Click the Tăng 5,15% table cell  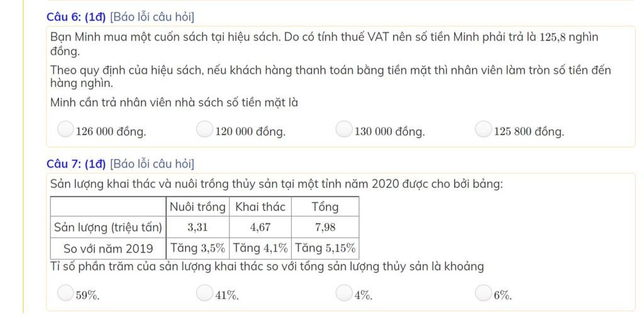click(325, 248)
